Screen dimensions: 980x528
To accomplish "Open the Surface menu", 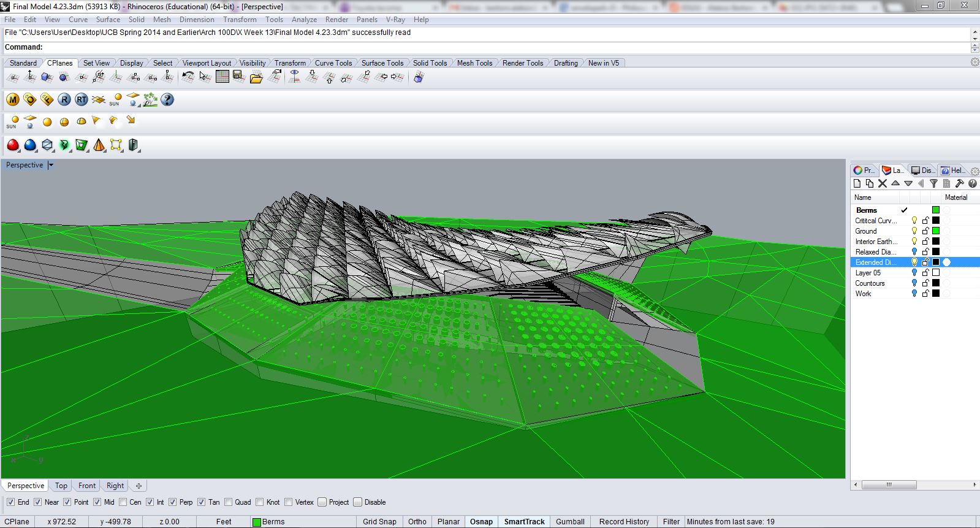I will tap(108, 20).
